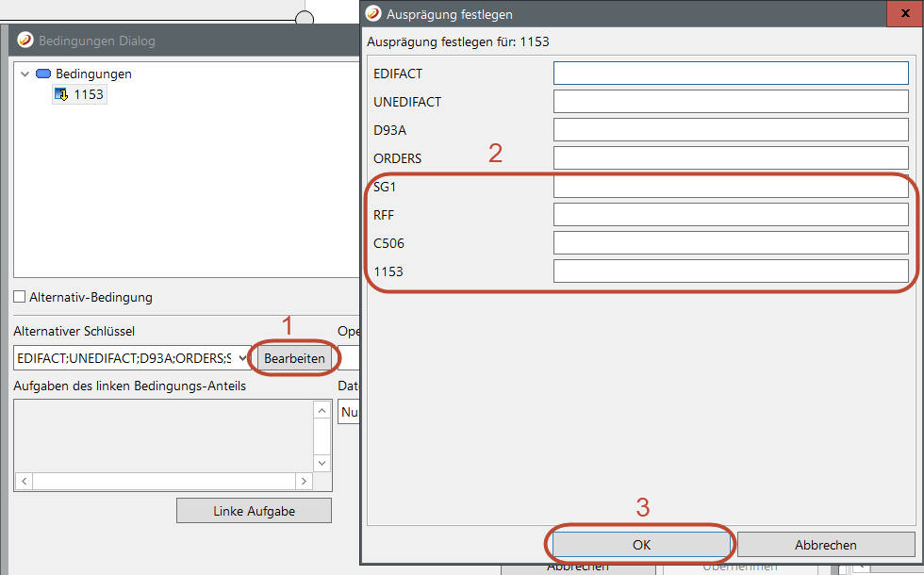Enable the Alternativ-Bedingung checkbox
Viewport: 924px width, 575px height.
[20, 297]
